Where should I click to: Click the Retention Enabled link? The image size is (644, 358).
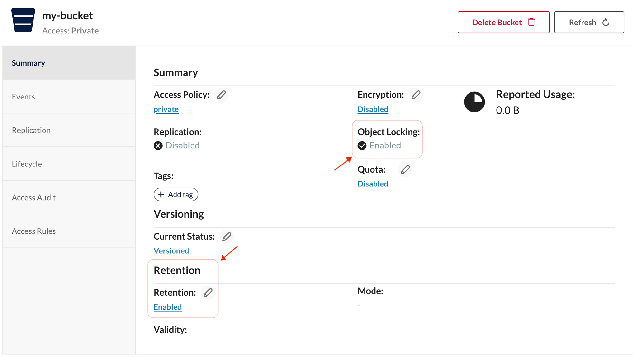click(167, 307)
